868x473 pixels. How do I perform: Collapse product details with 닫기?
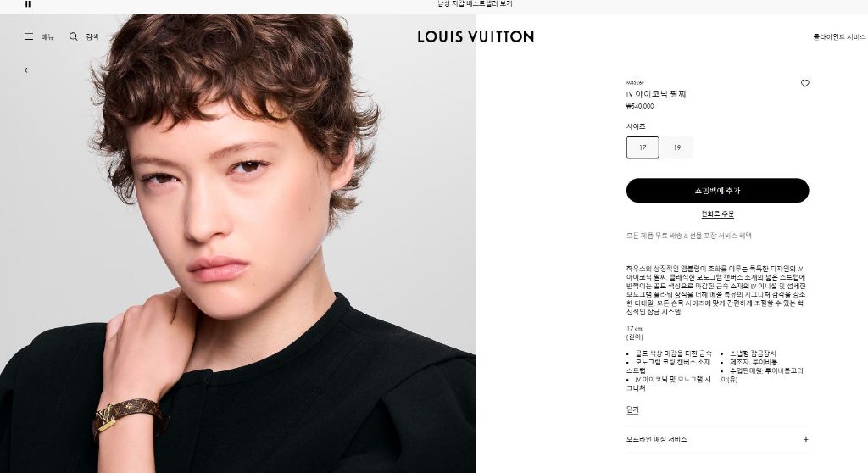pos(632,410)
